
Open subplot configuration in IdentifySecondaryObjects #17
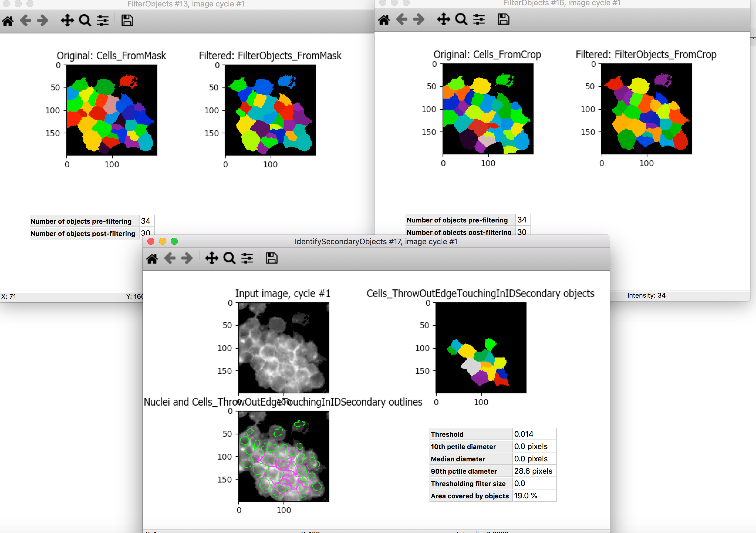click(247, 258)
